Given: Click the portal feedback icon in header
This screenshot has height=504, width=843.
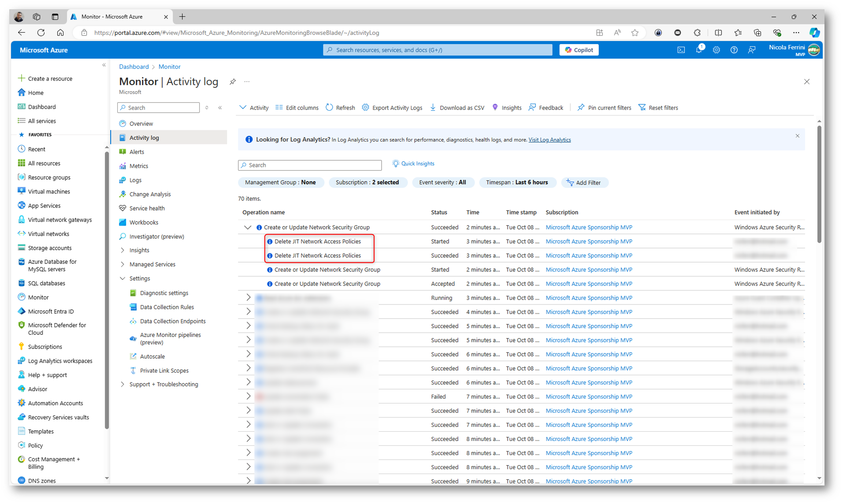Looking at the screenshot, I should click(x=751, y=50).
